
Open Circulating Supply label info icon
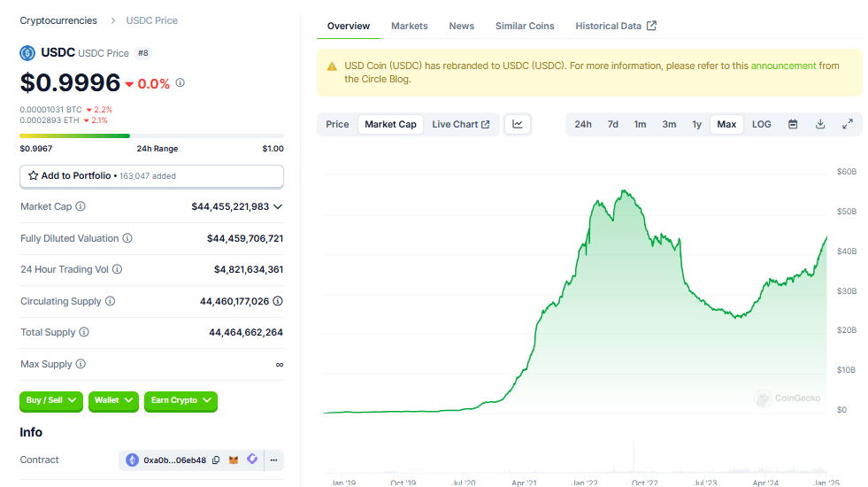111,301
